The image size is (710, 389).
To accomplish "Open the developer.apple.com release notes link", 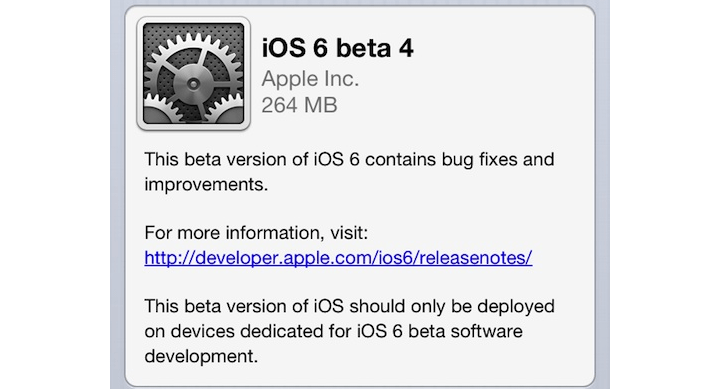I will point(338,258).
